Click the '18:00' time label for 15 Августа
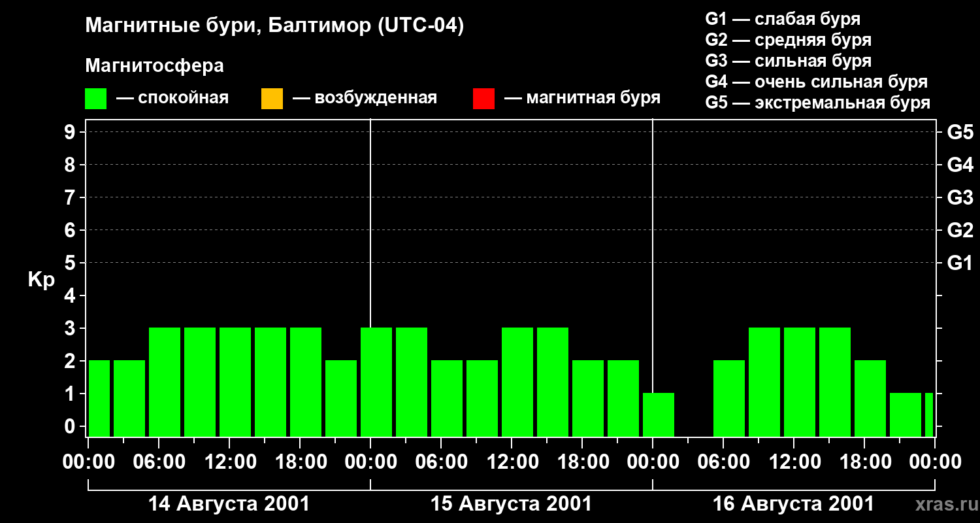The width and height of the screenshot is (980, 523). (582, 462)
